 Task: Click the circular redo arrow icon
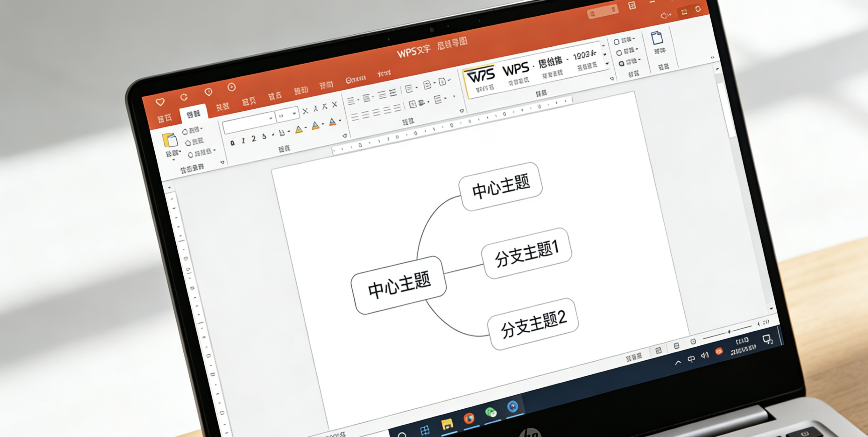pos(184,97)
